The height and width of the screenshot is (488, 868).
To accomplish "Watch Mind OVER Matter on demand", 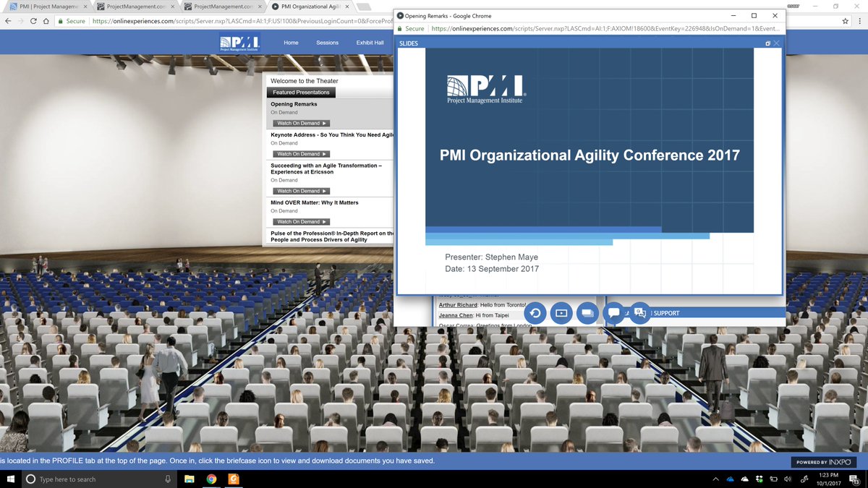I will pos(302,221).
